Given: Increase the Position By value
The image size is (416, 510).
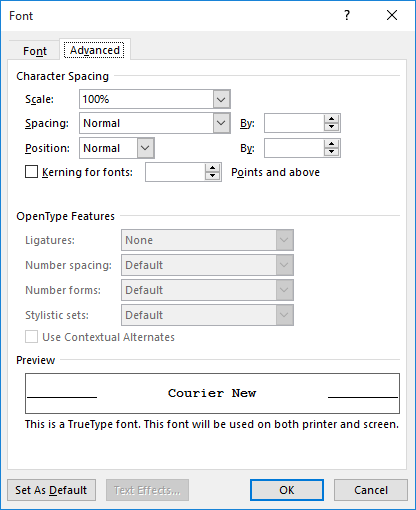Looking at the screenshot, I should pos(331,144).
